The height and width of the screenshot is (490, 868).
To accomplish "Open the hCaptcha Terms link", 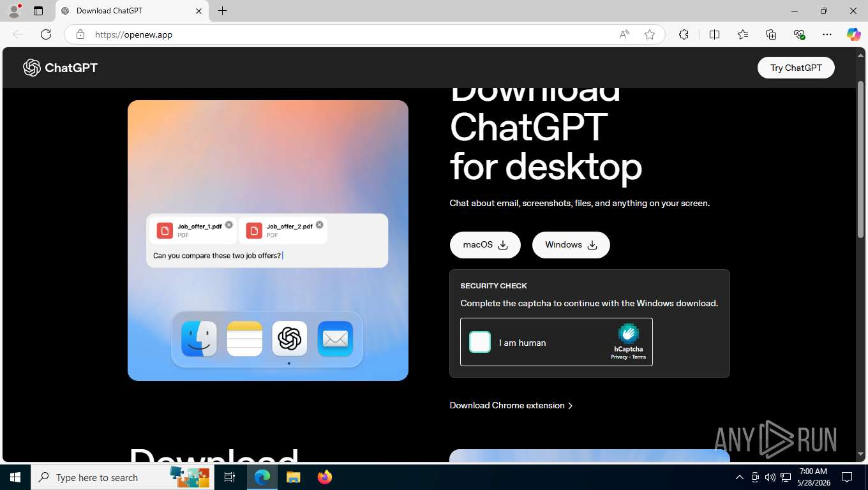I will 639,357.
